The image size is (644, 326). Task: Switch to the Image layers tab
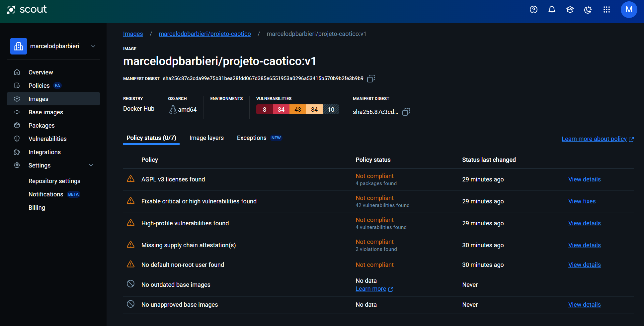[206, 138]
